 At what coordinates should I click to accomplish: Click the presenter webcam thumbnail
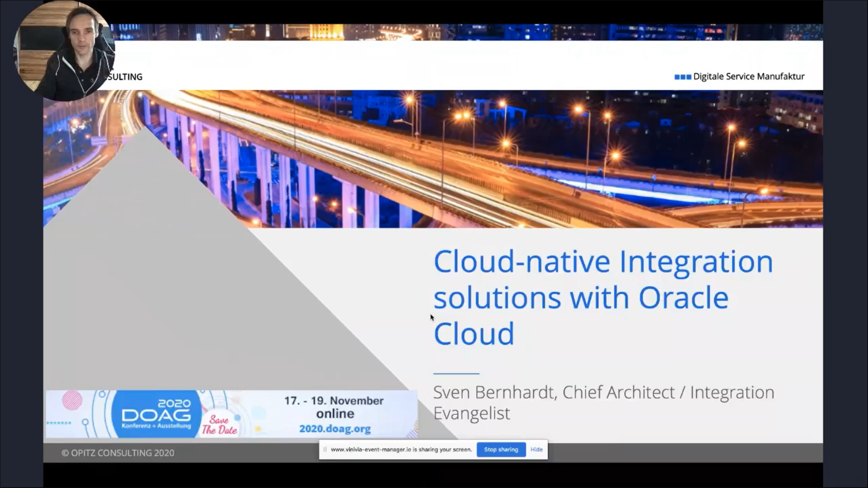coord(63,51)
